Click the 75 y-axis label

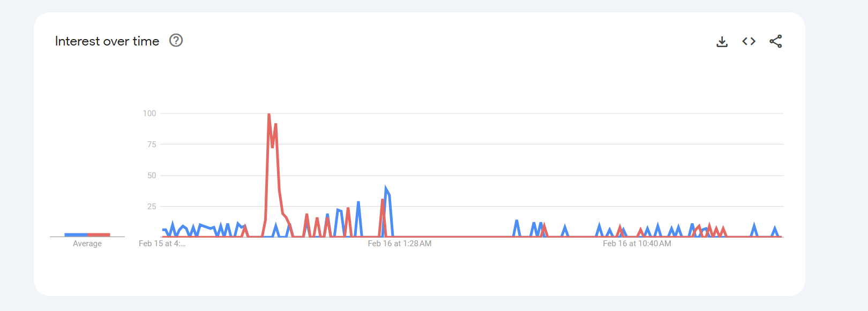152,145
